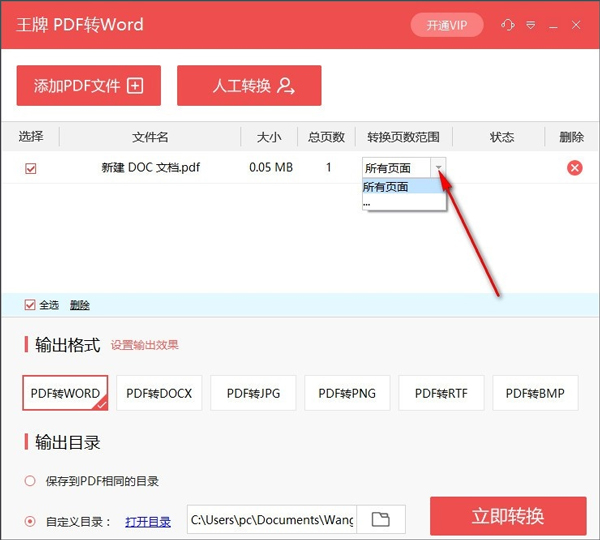
Task: Minimize the PDF转Word window
Action: click(553, 26)
